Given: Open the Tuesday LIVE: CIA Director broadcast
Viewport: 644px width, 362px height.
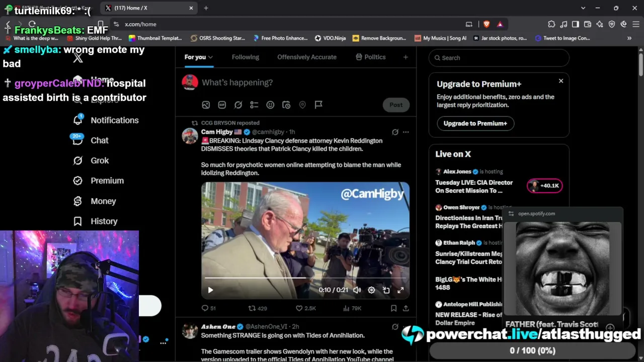Looking at the screenshot, I should [x=474, y=187].
